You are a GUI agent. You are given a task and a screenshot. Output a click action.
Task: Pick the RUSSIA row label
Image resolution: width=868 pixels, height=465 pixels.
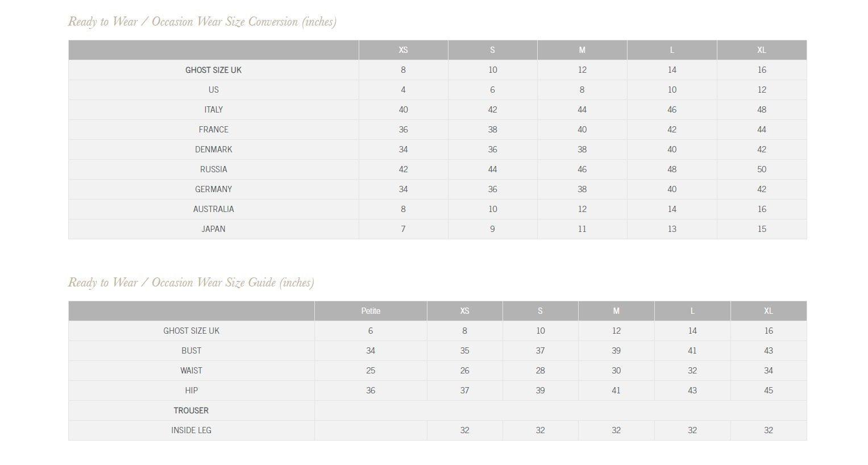pos(214,169)
